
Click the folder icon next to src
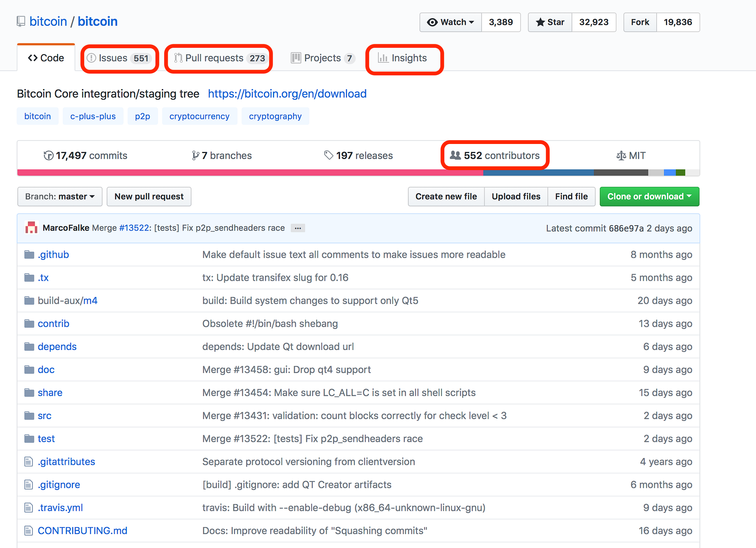(29, 416)
